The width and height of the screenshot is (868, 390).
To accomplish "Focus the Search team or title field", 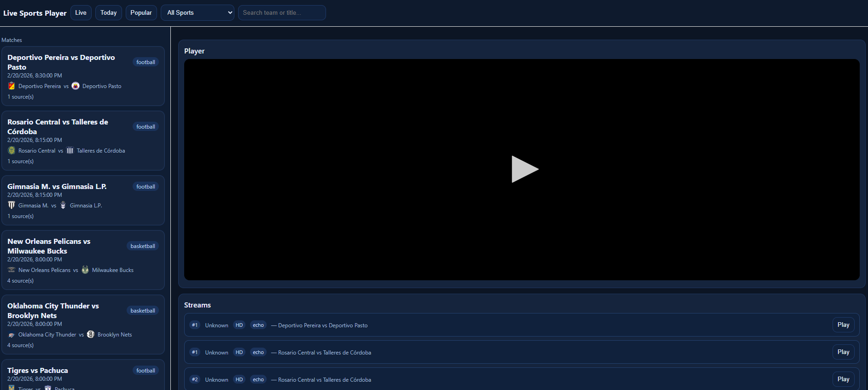I will tap(282, 12).
